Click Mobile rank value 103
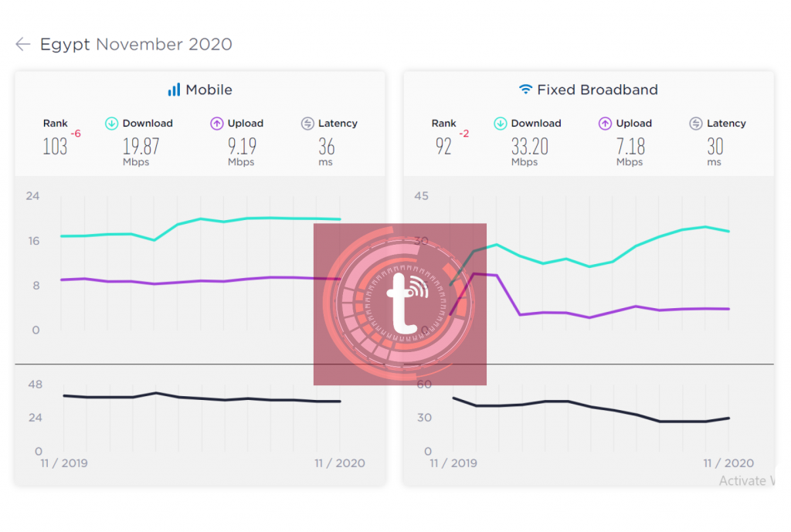 click(x=55, y=147)
